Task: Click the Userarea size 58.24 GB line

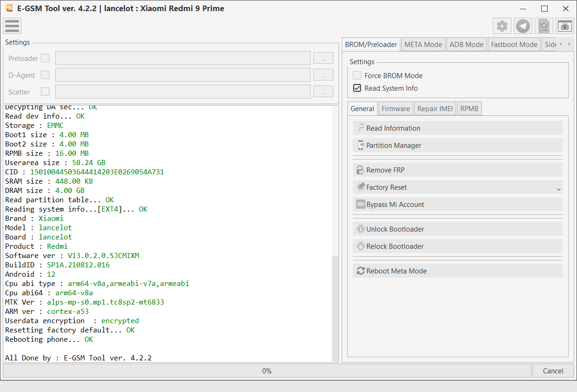Action: click(x=55, y=163)
